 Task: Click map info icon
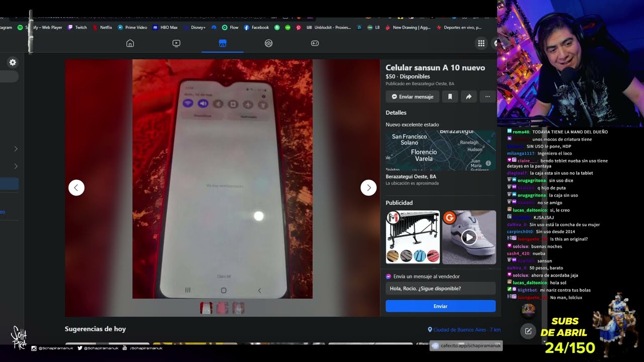click(x=488, y=163)
